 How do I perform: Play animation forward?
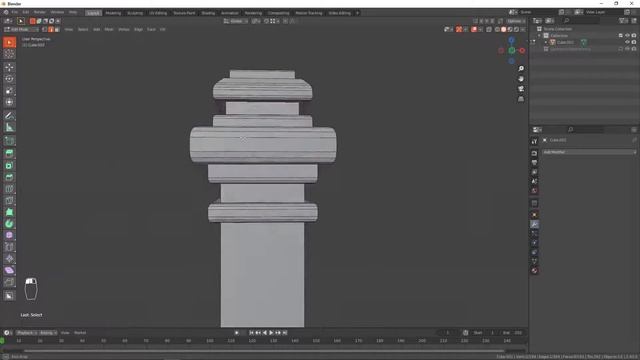(x=271, y=333)
